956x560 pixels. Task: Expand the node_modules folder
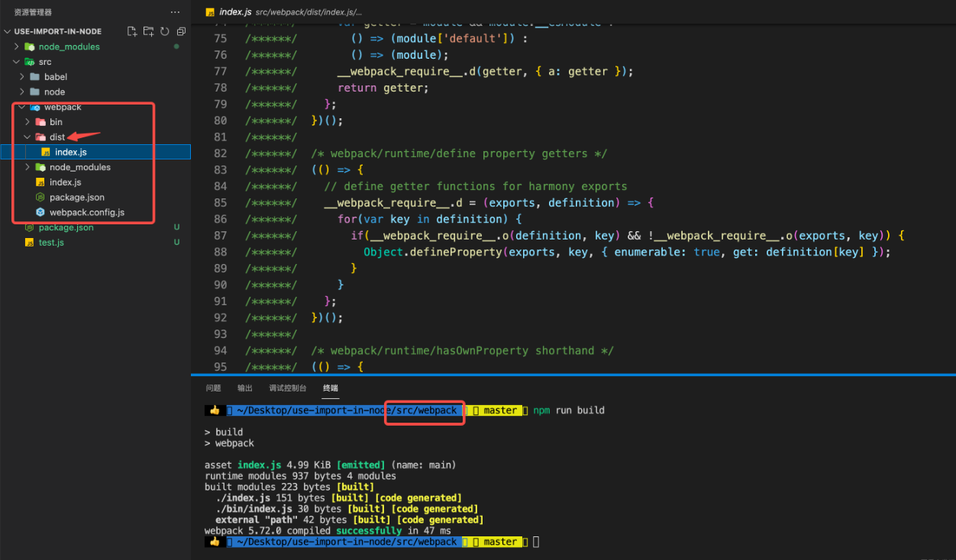[x=15, y=47]
